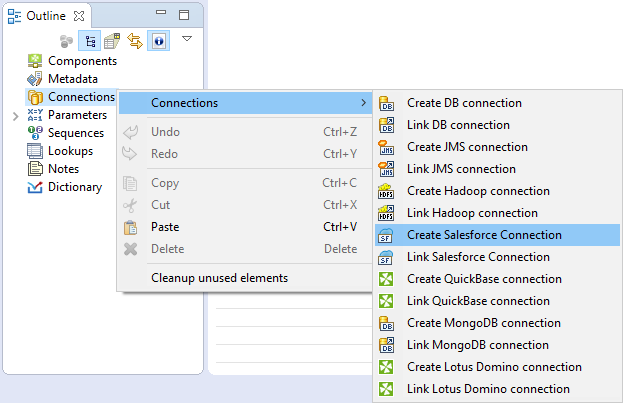This screenshot has width=623, height=403.
Task: Click the Create QuickBase connection icon
Action: coord(387,279)
